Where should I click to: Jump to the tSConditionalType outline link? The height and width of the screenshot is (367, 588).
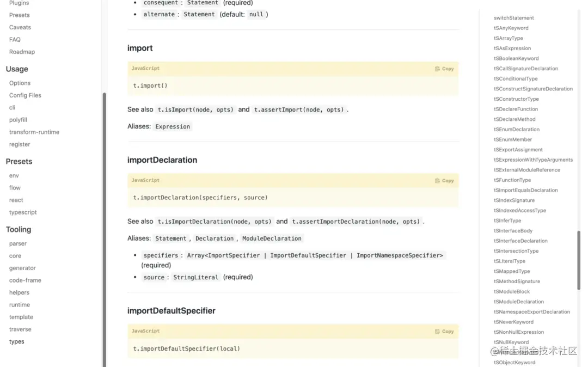[516, 79]
